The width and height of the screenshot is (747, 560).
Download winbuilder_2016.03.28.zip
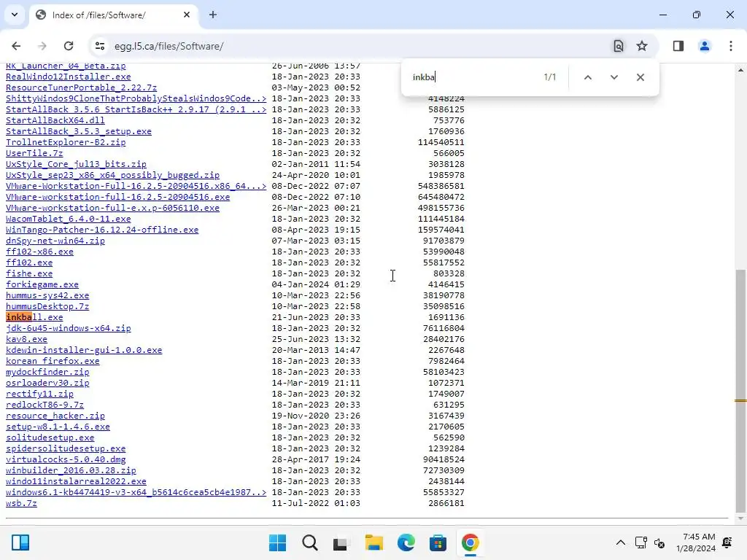point(71,471)
